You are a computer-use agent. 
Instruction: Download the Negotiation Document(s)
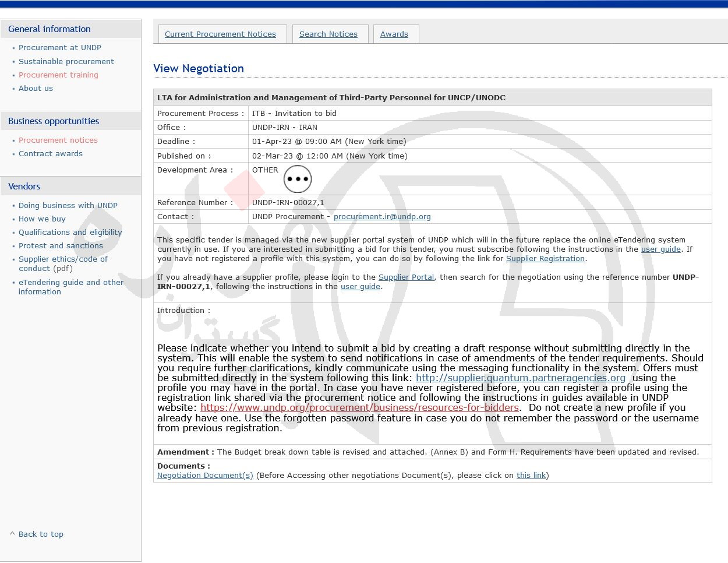(205, 475)
